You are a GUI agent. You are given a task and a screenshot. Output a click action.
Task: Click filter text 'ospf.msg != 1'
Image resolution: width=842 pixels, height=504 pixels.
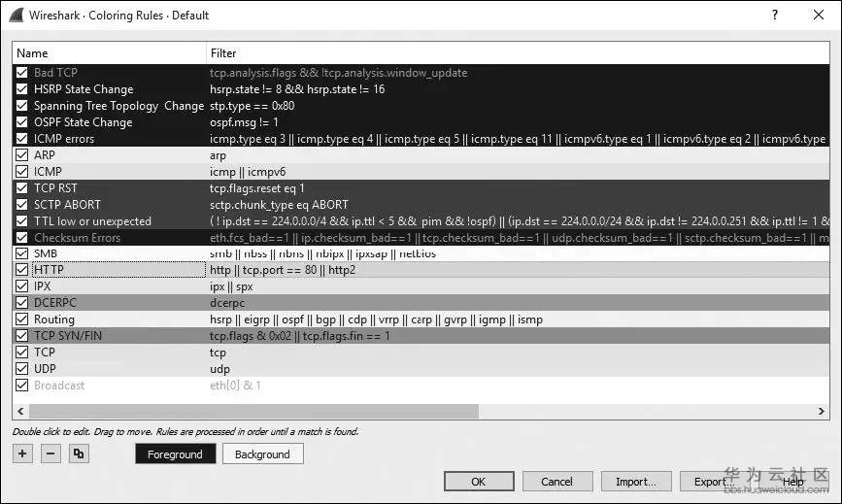(244, 122)
